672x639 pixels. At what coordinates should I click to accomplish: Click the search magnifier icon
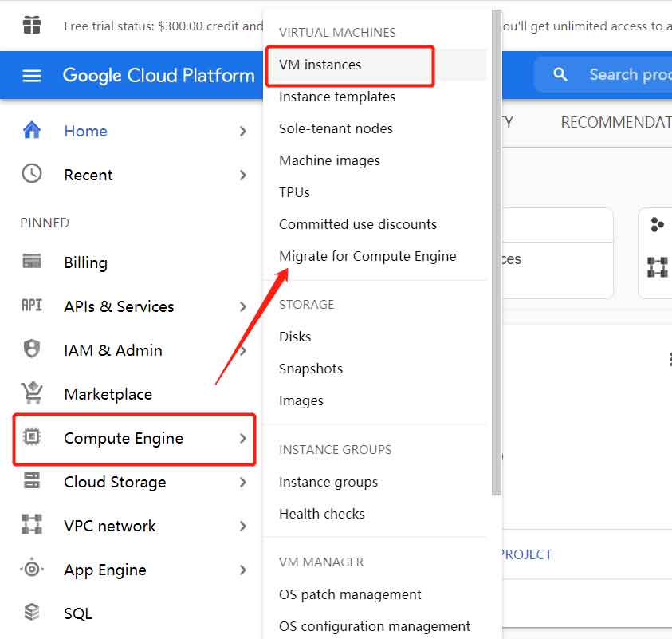click(560, 74)
